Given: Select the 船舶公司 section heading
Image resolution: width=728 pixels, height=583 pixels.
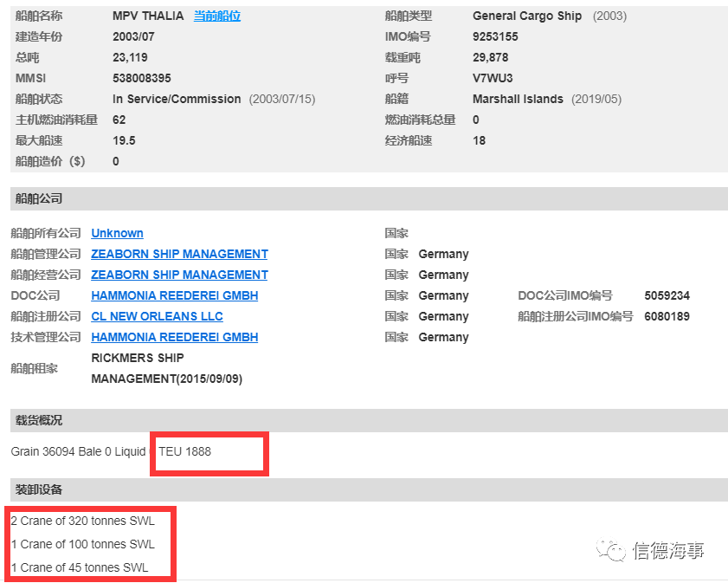Looking at the screenshot, I should click(39, 199).
